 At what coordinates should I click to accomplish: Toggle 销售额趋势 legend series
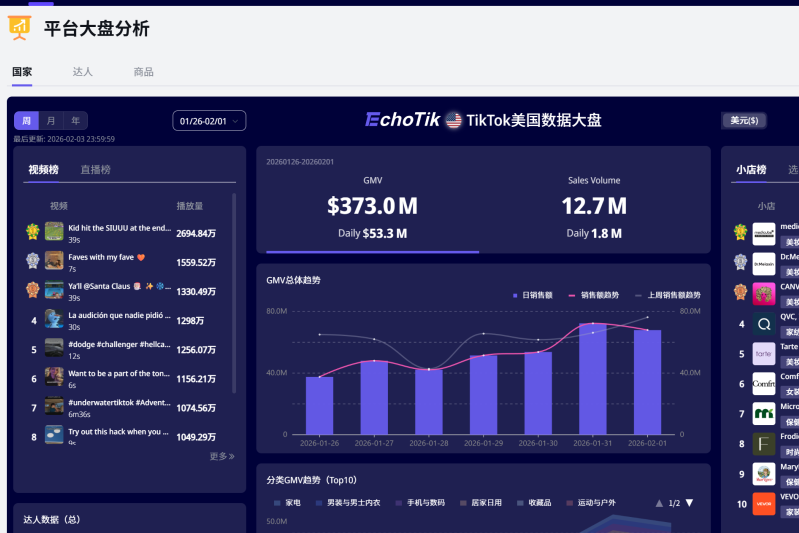594,295
